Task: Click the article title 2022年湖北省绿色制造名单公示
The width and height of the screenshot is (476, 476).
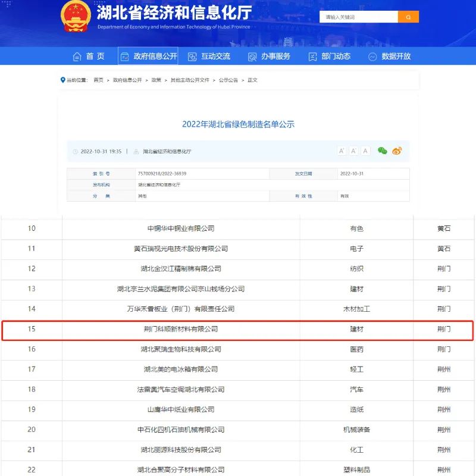Action: tap(238, 124)
